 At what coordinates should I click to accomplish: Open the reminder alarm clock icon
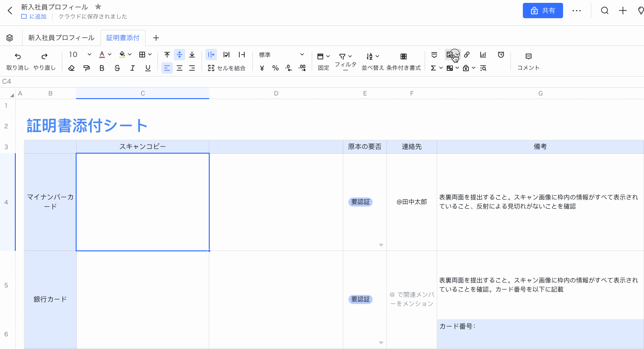(501, 55)
